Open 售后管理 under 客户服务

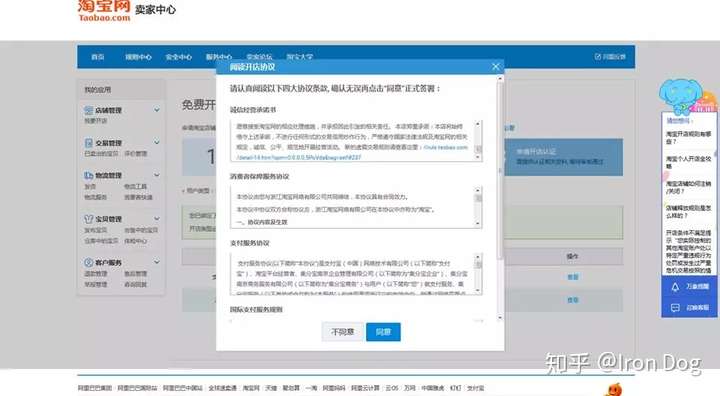pyautogui.click(x=135, y=273)
